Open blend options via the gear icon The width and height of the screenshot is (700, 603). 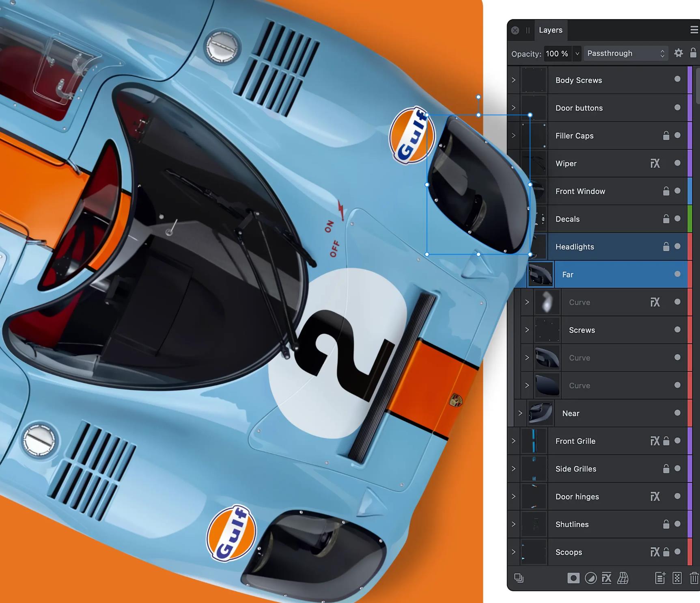[678, 53]
